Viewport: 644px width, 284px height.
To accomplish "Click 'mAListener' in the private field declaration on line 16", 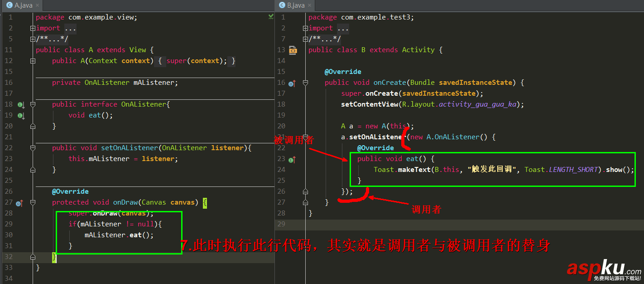I will (x=154, y=83).
